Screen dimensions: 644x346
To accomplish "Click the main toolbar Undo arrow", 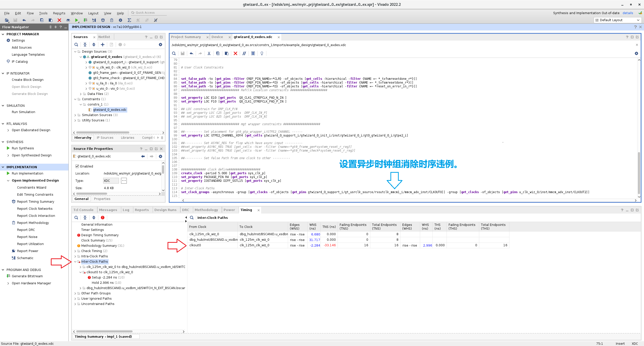I will (x=24, y=20).
